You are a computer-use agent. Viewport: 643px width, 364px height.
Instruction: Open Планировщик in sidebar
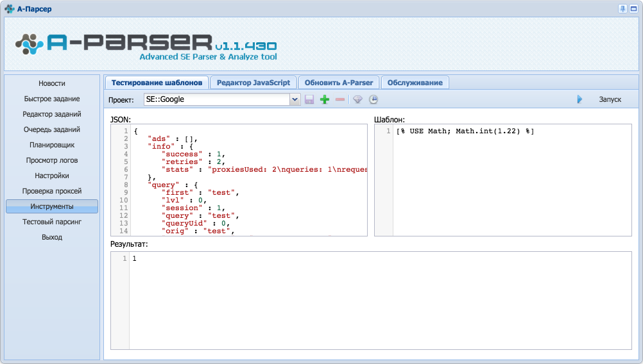[52, 145]
